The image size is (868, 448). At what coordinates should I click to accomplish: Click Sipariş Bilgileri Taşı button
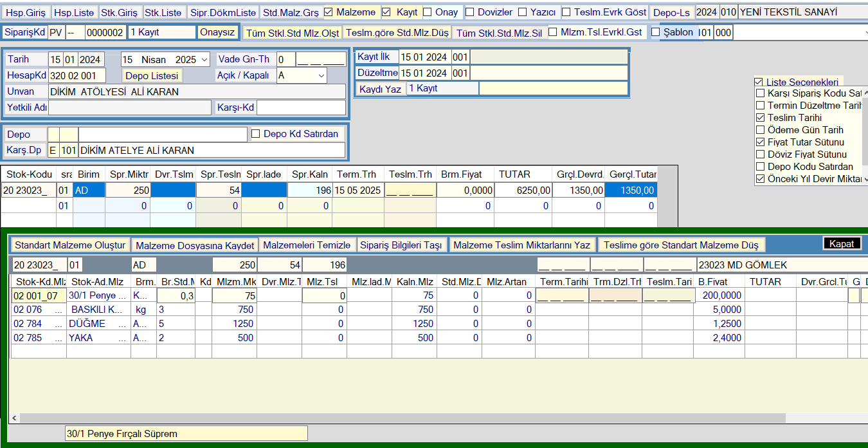pos(401,245)
